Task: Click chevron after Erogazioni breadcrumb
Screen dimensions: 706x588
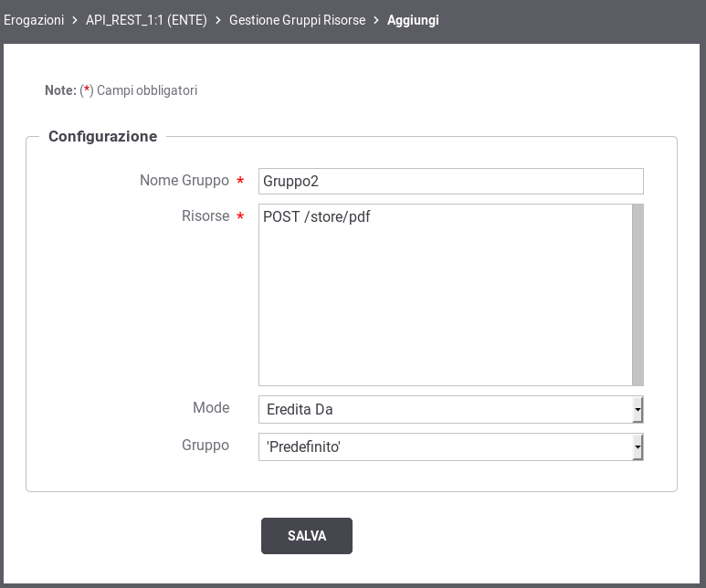Action: (75, 20)
